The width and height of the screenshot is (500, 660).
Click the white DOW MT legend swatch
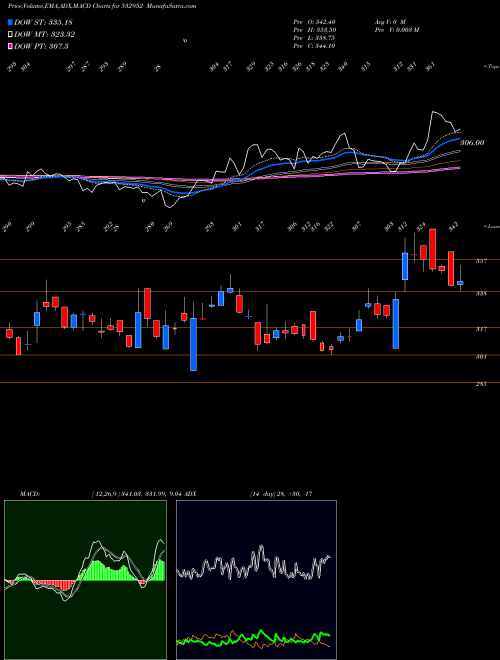10,35
